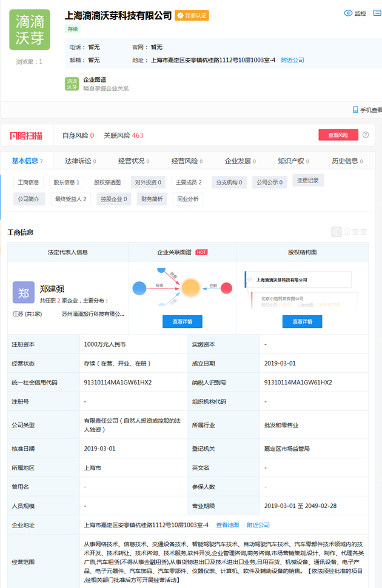Click the 风险扫描 logo
382x588 pixels.
tap(26, 135)
